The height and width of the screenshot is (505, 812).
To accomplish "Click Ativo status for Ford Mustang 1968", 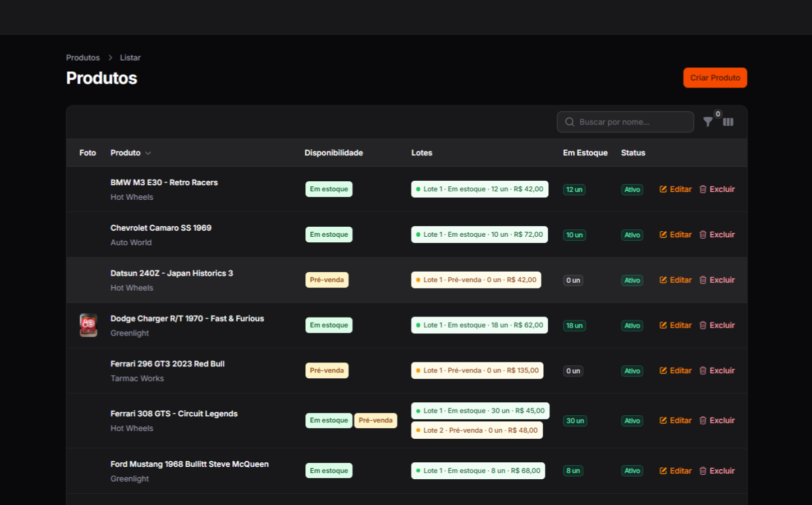I will tap(632, 471).
